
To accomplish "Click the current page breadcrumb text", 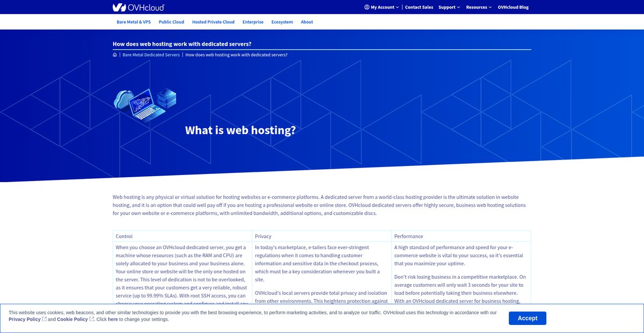I will [x=236, y=55].
